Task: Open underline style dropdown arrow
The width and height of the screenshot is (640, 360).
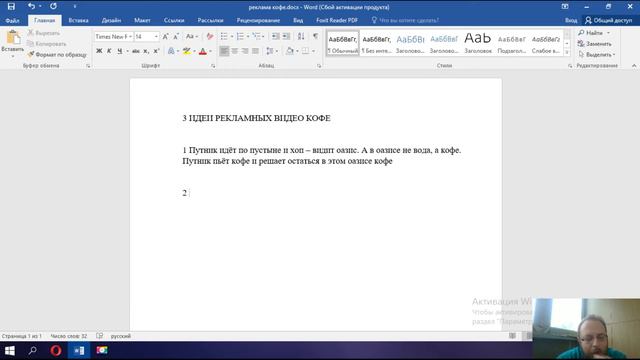Action: [127, 51]
